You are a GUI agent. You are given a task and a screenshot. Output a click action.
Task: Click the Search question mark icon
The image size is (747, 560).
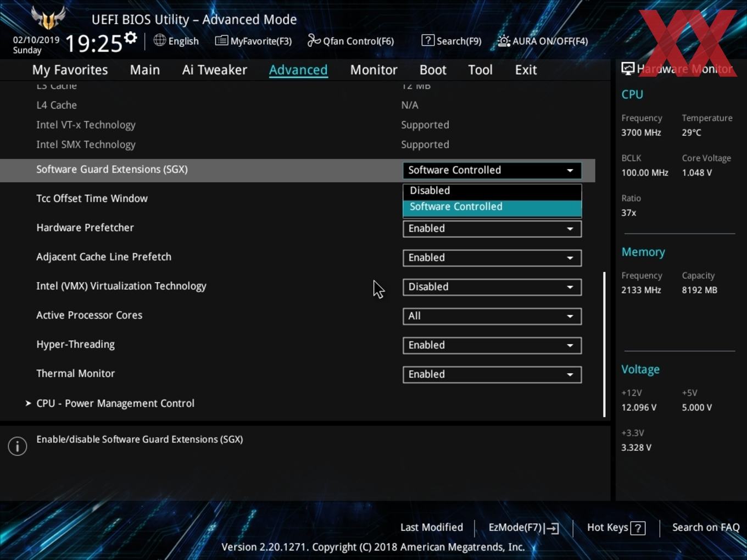tap(428, 40)
